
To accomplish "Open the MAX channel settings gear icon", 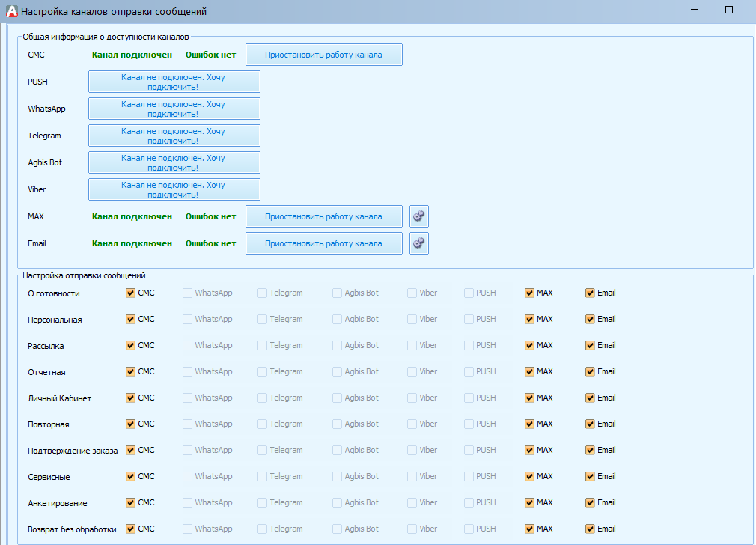I will pyautogui.click(x=419, y=216).
